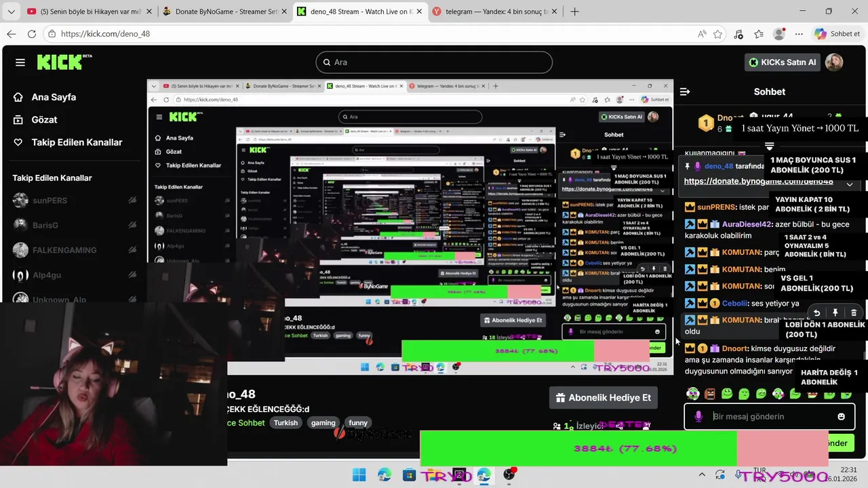Reload the page with the refresh icon
The image size is (868, 488).
pos(32,34)
